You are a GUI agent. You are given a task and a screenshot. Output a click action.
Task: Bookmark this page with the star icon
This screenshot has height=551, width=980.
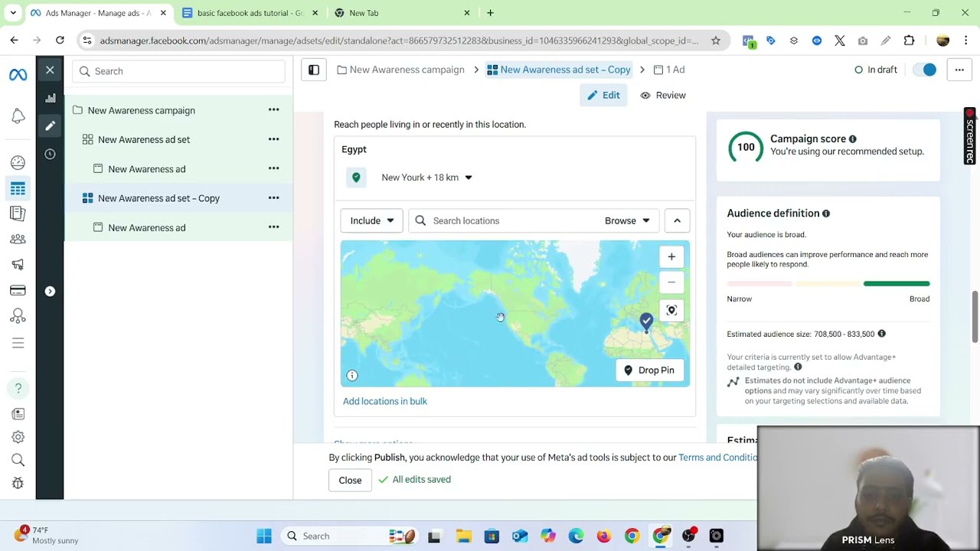tap(716, 41)
